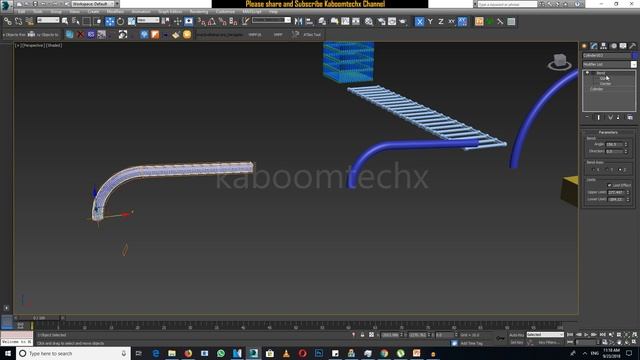Viewport: 640px width, 360px height.
Task: Activate the Select and Scale tool
Action: coord(131,21)
